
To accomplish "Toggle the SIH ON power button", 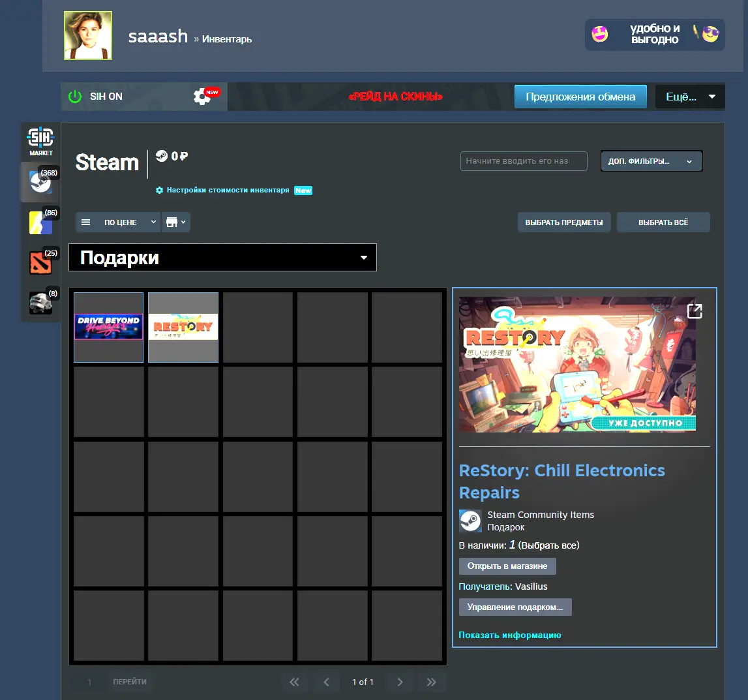I will 75,97.
